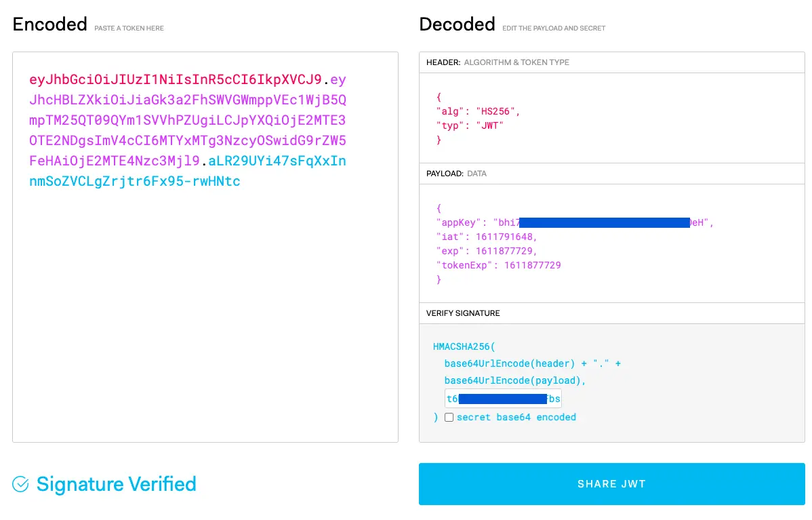812x520 pixels.
Task: Click the Signature Verified checkmark icon
Action: point(21,484)
